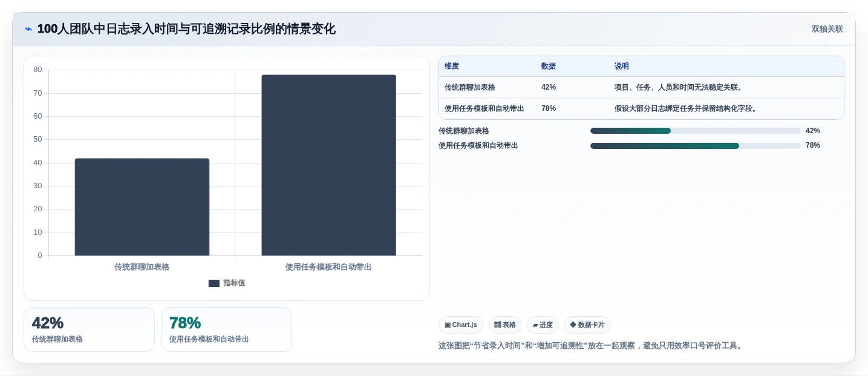Click the Chart.js tag chip
Screen dimensions: 868x376
coord(461,325)
